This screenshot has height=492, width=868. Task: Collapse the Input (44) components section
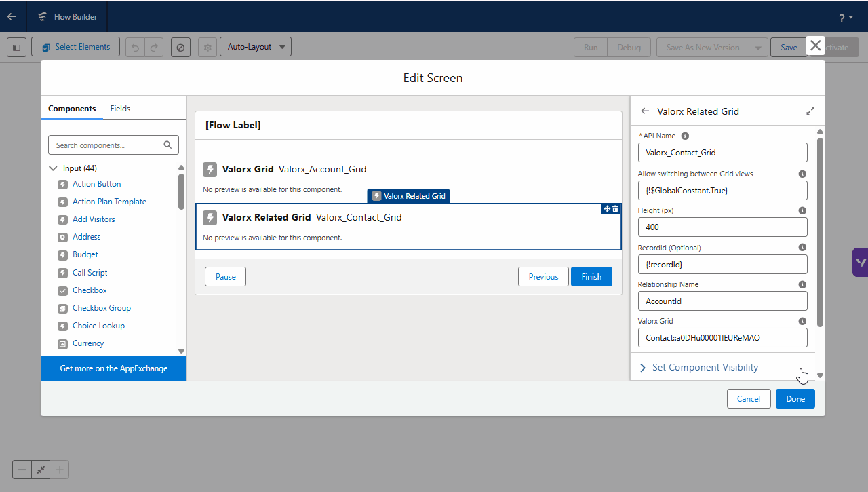[x=54, y=168]
